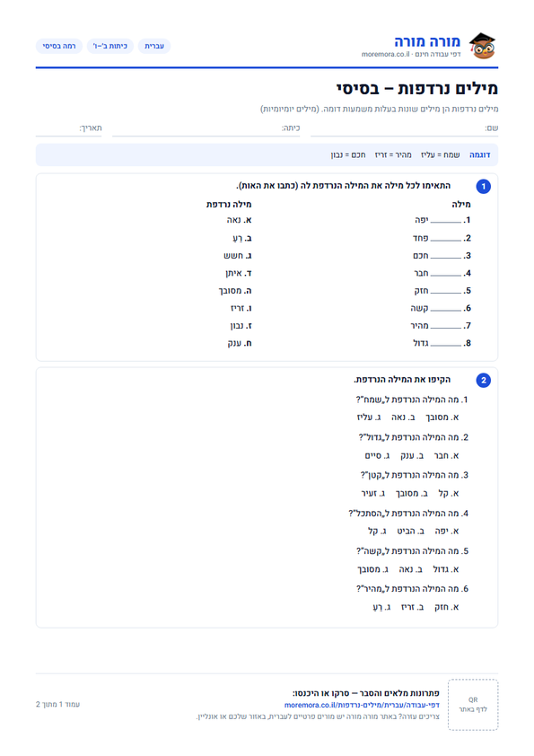
Task: Click the answer blank next to חכם
Action: coord(446,257)
